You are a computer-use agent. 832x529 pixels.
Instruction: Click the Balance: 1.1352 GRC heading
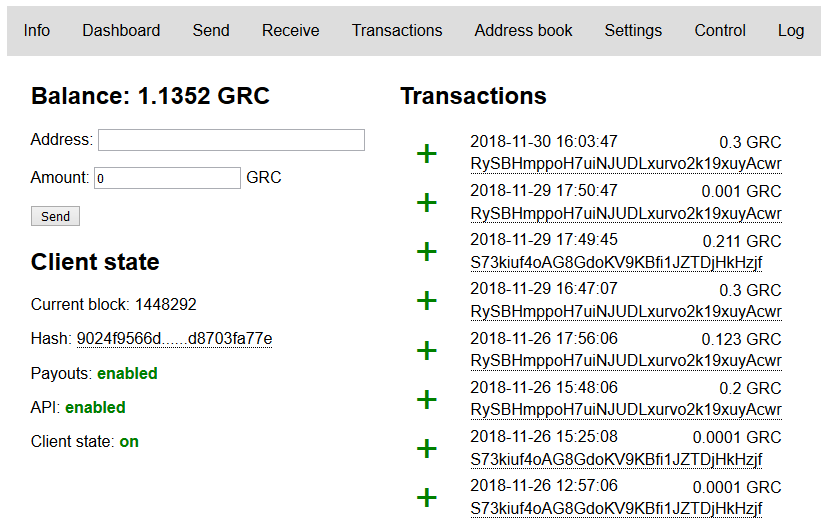click(x=150, y=96)
